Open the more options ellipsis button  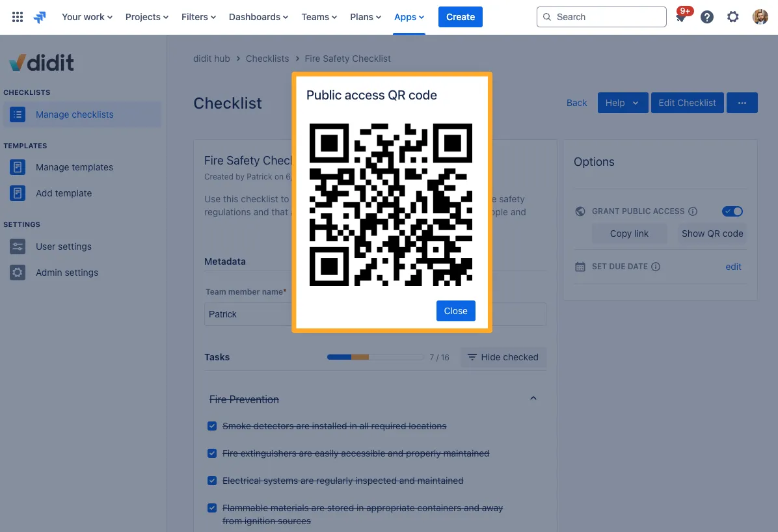pos(742,103)
